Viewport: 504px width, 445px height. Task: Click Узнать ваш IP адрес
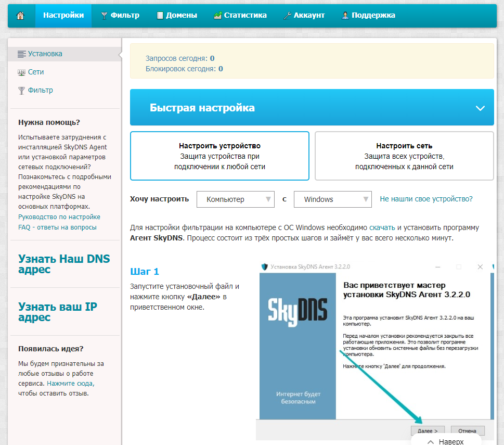pyautogui.click(x=58, y=312)
